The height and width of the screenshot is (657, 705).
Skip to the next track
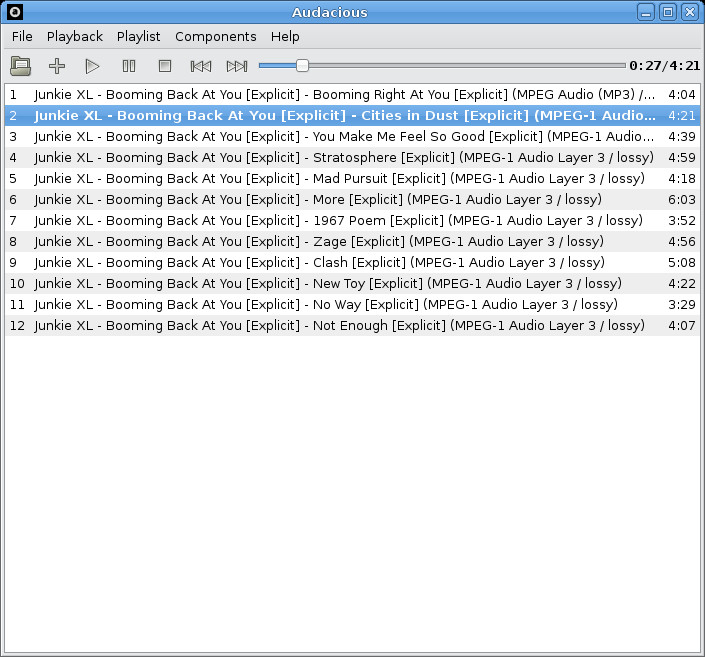tap(237, 66)
